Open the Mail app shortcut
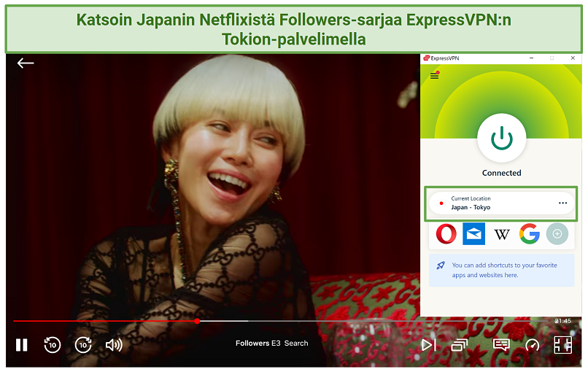 point(473,234)
